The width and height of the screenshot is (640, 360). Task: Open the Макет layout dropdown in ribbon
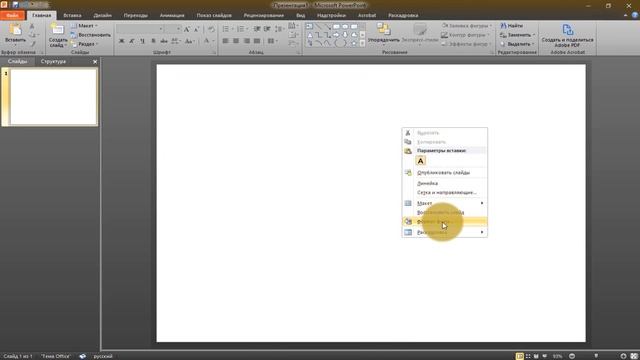[x=84, y=26]
